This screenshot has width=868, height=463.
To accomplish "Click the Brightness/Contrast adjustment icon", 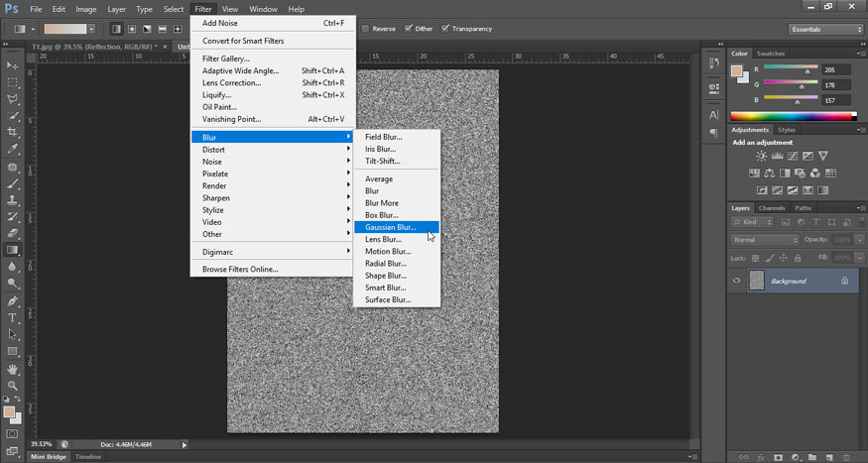I will [761, 156].
